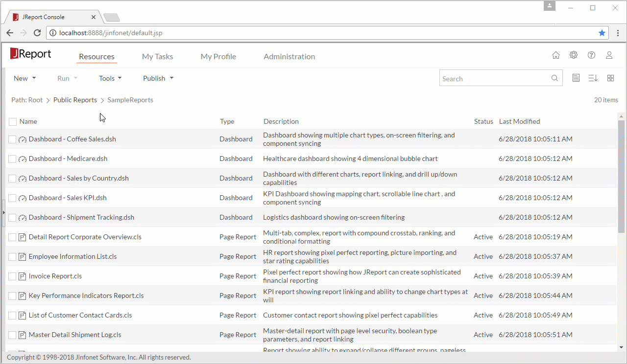627x364 pixels.
Task: Sort by the Last Modified column header
Action: pyautogui.click(x=519, y=121)
